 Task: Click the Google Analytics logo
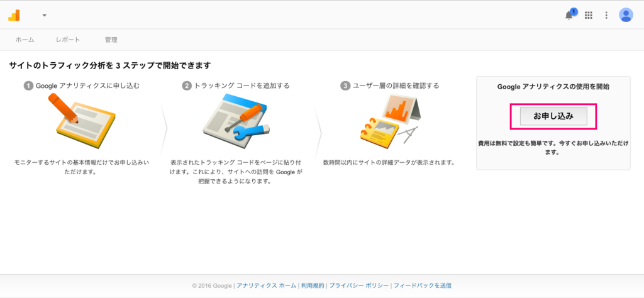pos(14,15)
